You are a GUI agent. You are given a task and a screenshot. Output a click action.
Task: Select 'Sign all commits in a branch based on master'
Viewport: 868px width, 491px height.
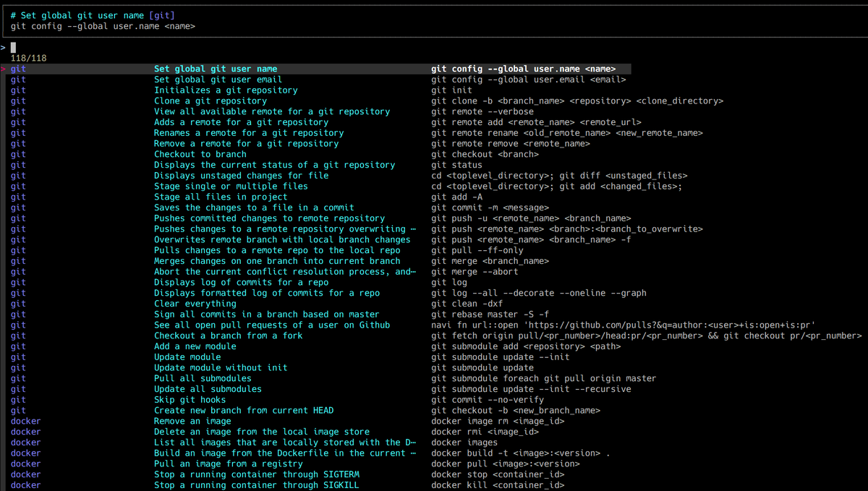pos(267,315)
